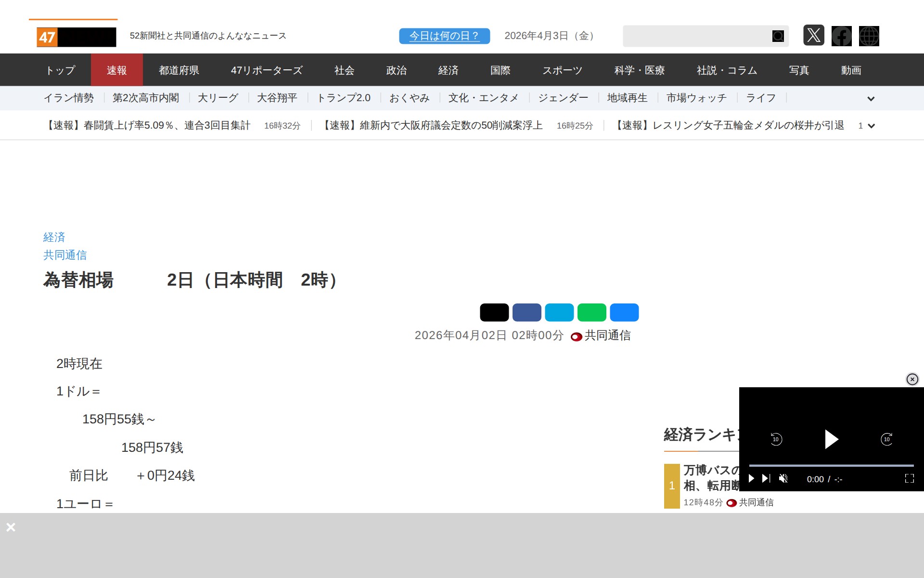Open the 共同通信 source link above headline
924x578 pixels.
pos(65,255)
